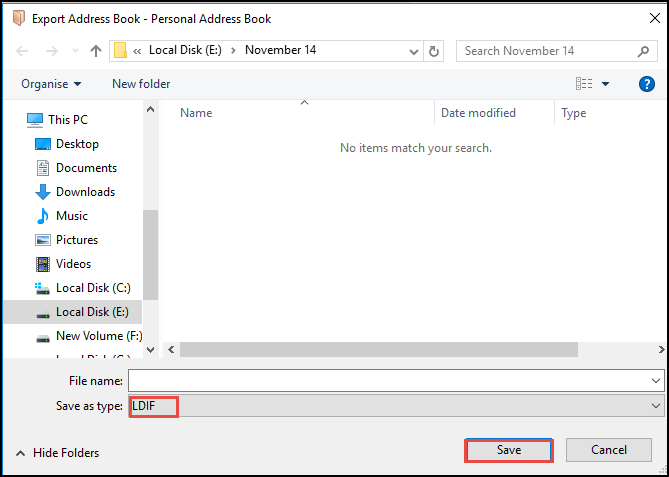669x477 pixels.
Task: Click sidebar scroll down arrow
Action: [x=150, y=350]
